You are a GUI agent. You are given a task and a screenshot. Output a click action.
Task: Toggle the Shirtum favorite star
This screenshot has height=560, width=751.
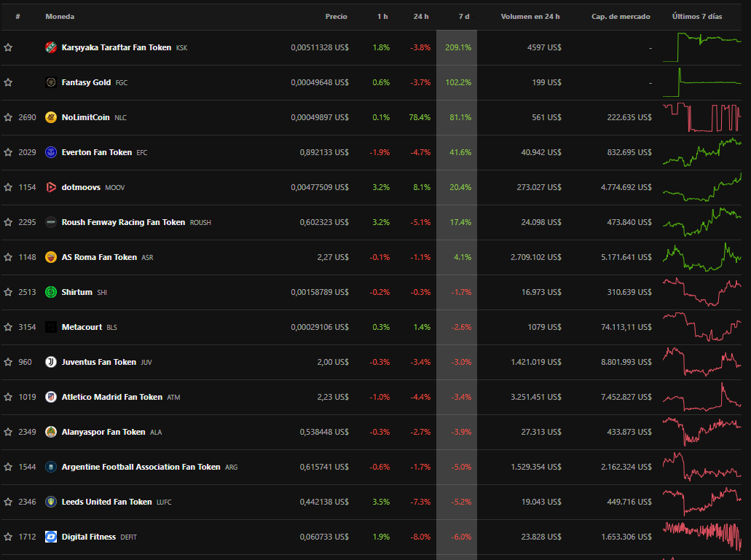pos(8,292)
